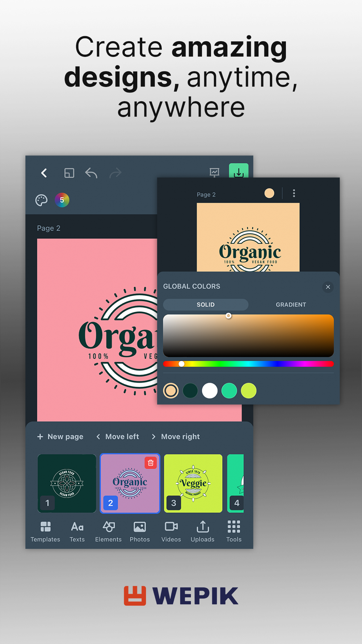Select Move right for the page
This screenshot has height=644, width=362.
pyautogui.click(x=176, y=436)
